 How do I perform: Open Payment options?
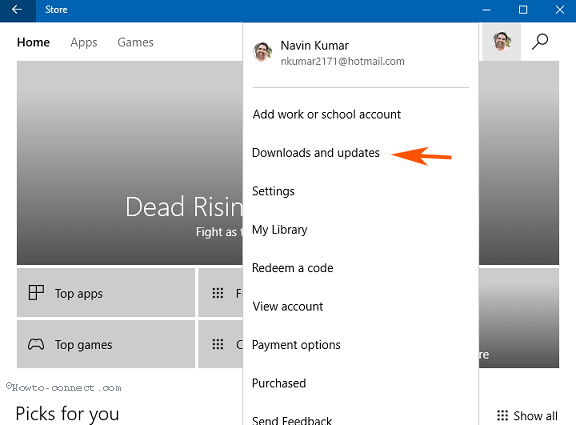pos(296,345)
